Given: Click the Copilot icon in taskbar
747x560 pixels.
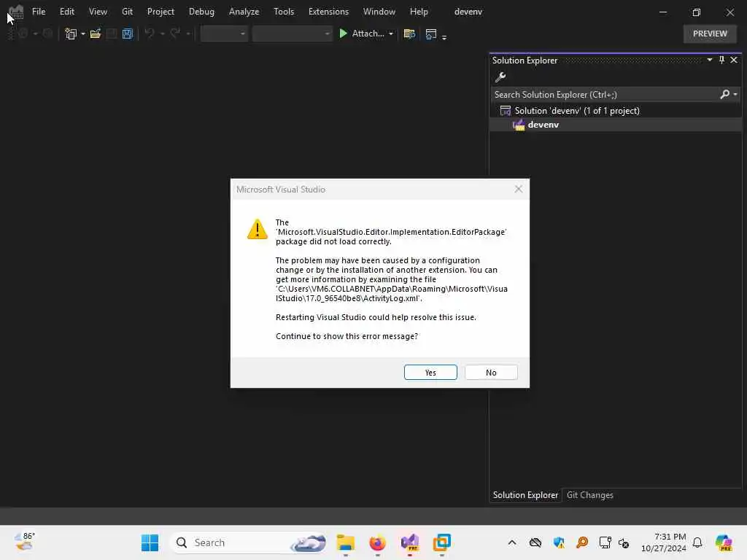Looking at the screenshot, I should click(724, 542).
